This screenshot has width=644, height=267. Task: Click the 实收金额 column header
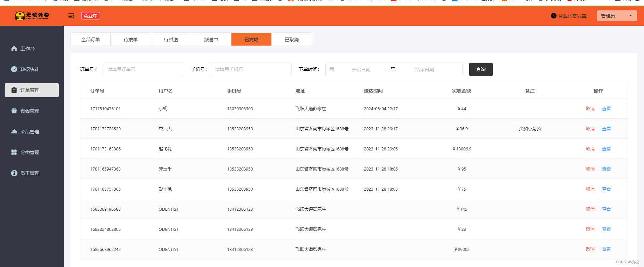click(462, 91)
